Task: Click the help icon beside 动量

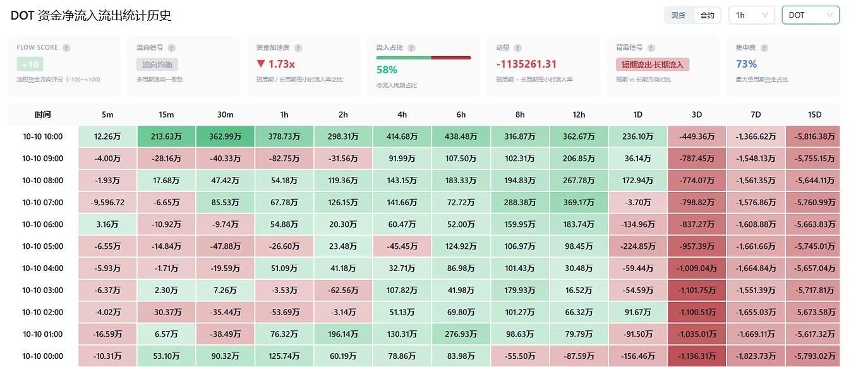Action: point(518,48)
